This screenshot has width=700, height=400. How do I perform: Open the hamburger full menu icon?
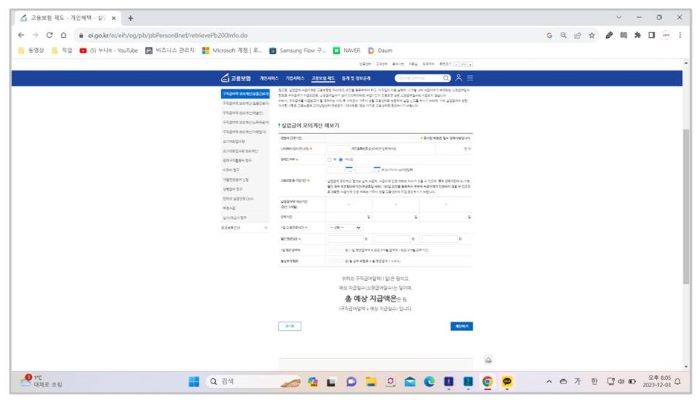point(470,78)
